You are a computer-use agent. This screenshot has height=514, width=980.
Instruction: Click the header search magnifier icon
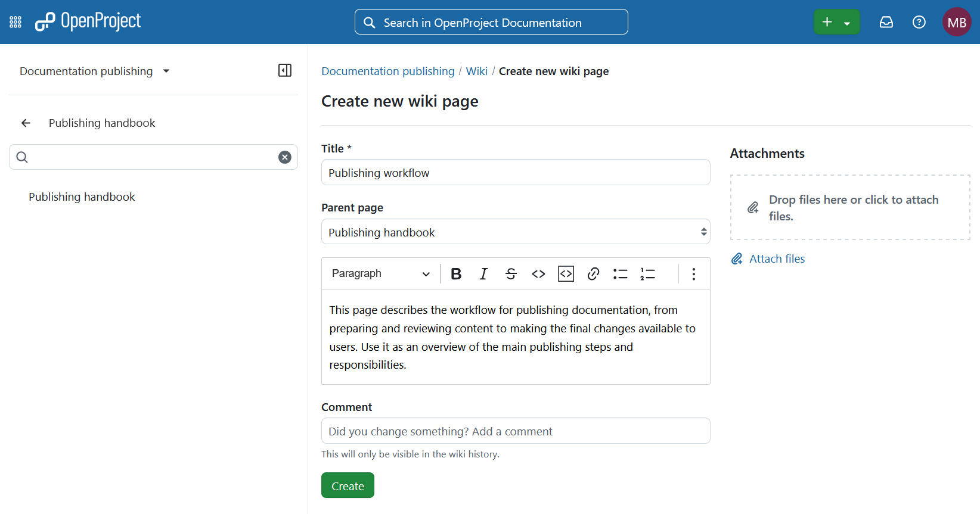(370, 23)
